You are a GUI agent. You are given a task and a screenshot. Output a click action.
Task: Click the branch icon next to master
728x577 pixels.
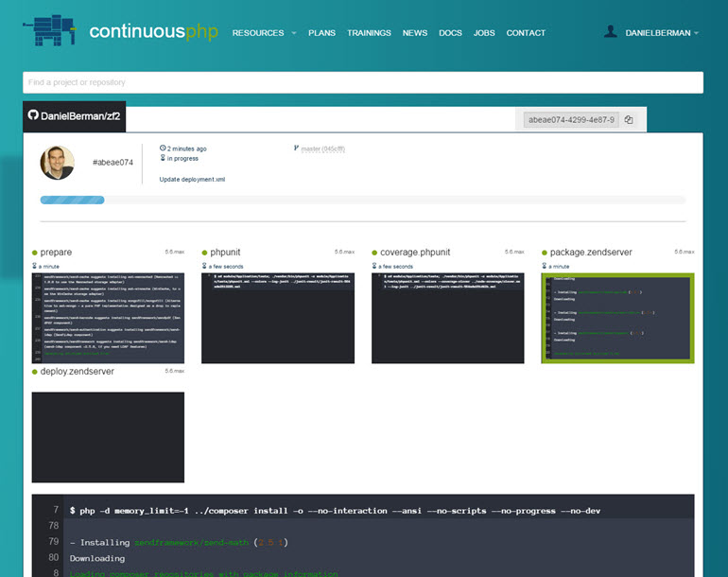297,149
